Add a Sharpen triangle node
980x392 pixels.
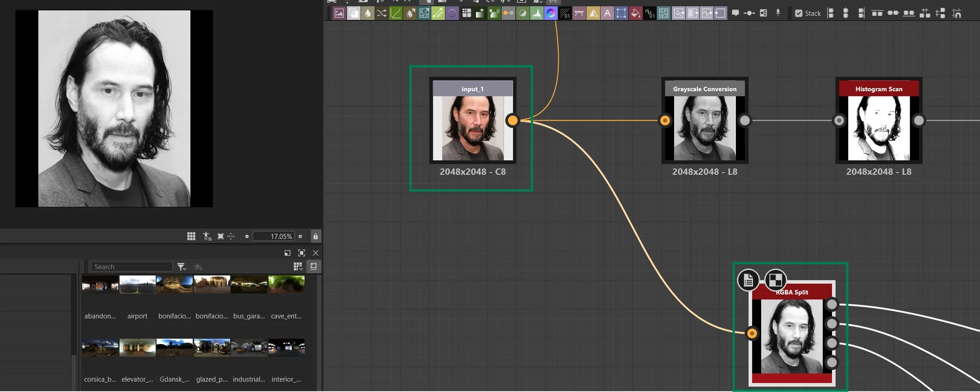click(x=593, y=13)
